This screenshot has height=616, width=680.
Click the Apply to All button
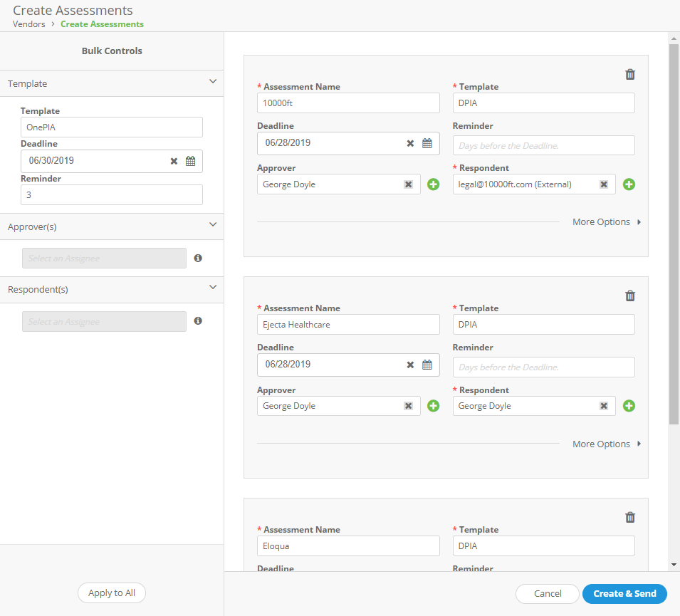coord(111,592)
